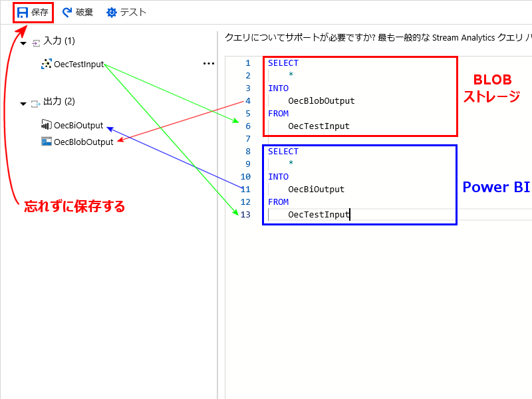Click line number 1 in the editor gutter
Image resolution: width=532 pixels, height=399 pixels.
click(x=248, y=63)
